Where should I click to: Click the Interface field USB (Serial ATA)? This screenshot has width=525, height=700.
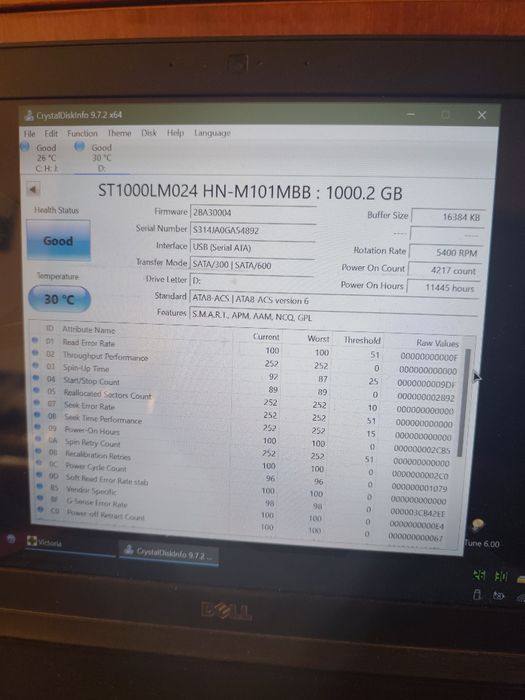pyautogui.click(x=252, y=247)
